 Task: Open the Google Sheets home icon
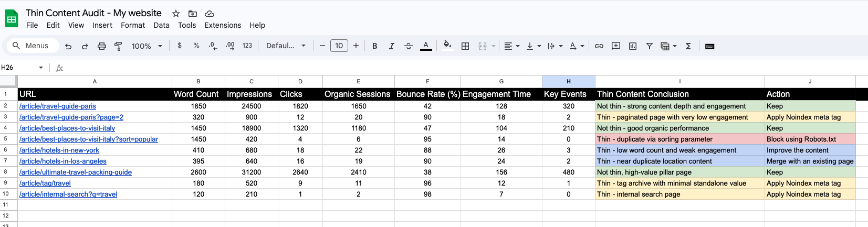tap(12, 19)
